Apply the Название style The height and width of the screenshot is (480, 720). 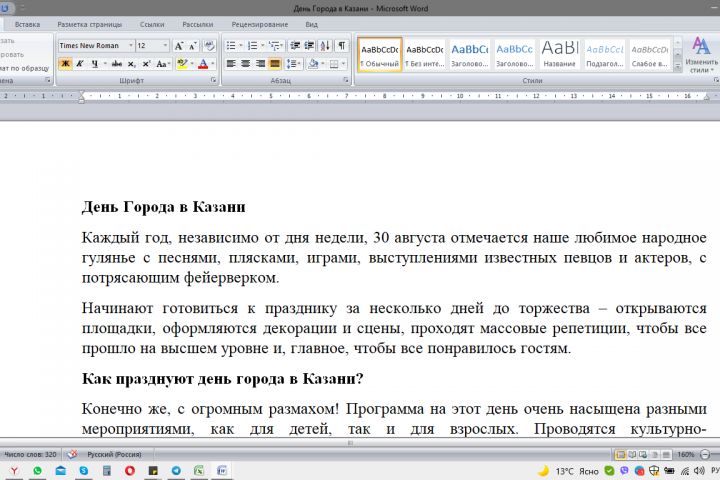560,55
